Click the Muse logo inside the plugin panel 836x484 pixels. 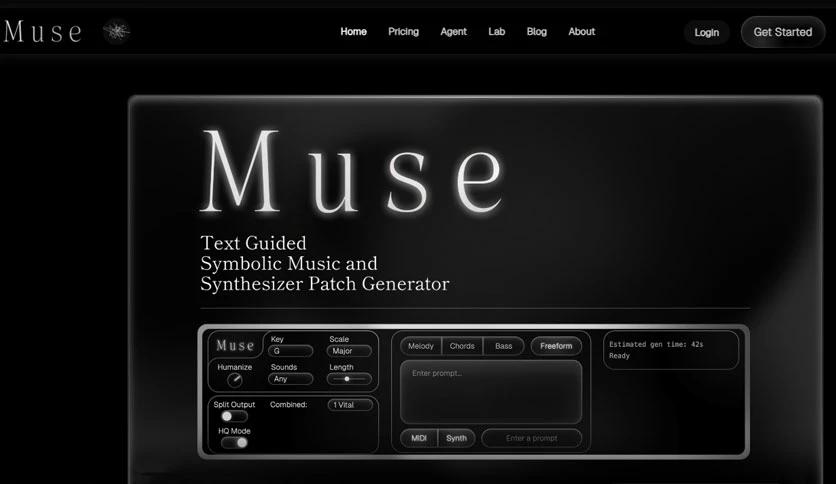point(235,345)
